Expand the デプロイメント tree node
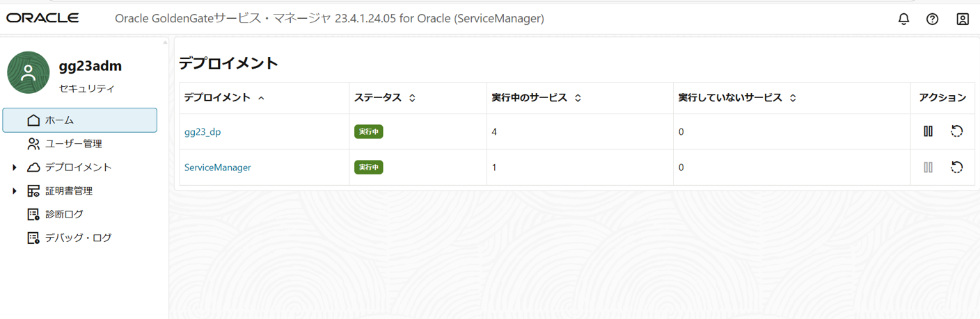Image resolution: width=980 pixels, height=319 pixels. tap(15, 167)
